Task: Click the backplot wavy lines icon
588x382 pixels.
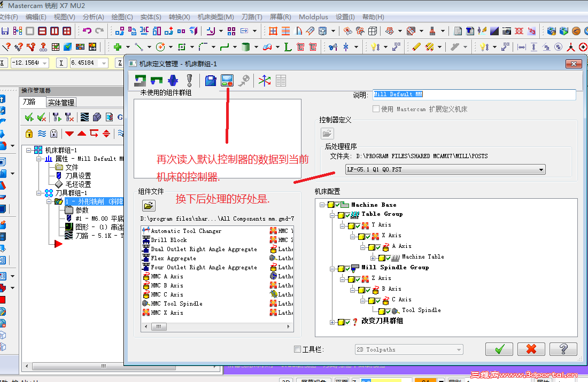Action: click(x=85, y=118)
